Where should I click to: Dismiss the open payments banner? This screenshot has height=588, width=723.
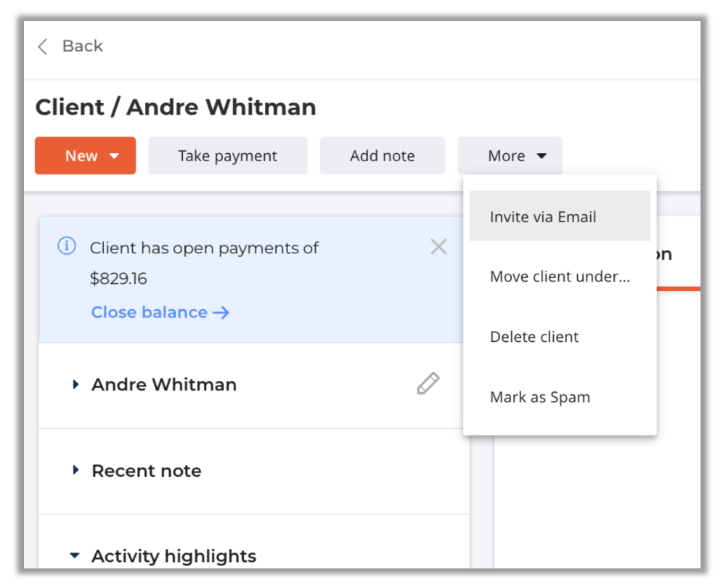click(x=438, y=247)
